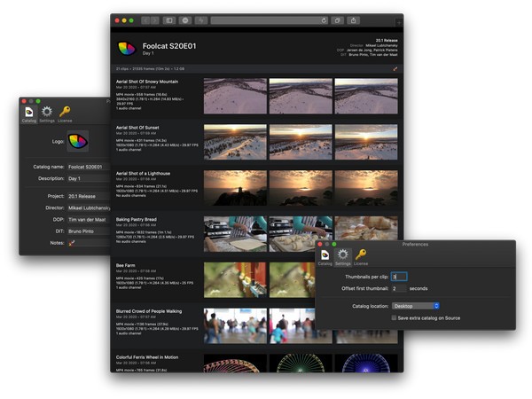Screen dimensions: 532x399
Task: Click the browser back arrow
Action: click(x=146, y=20)
